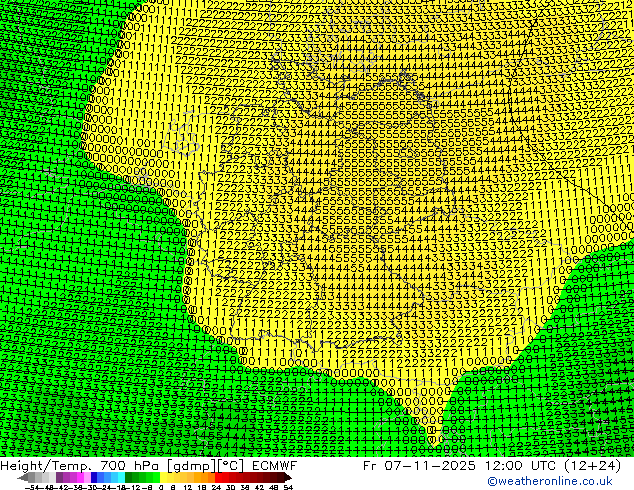Screen dimensions: 634x490
Task: Pick the dark green legend swatch near -12
Action: 129,477
